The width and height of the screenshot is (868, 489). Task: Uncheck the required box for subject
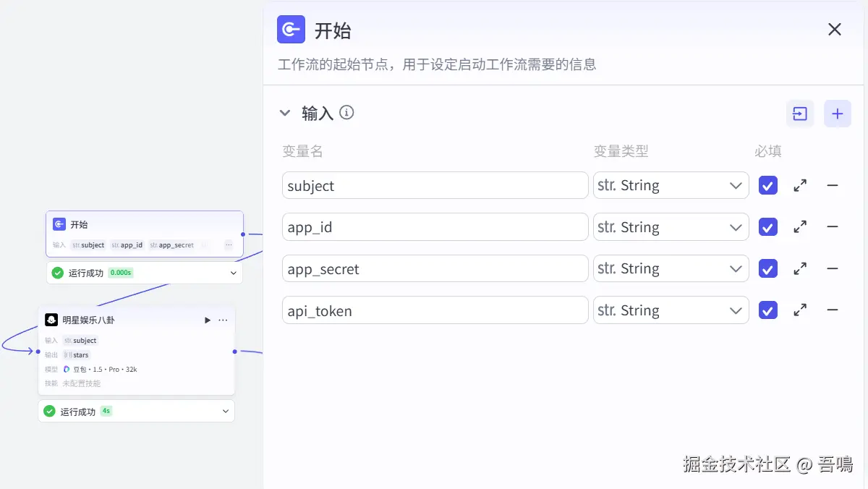pos(768,186)
